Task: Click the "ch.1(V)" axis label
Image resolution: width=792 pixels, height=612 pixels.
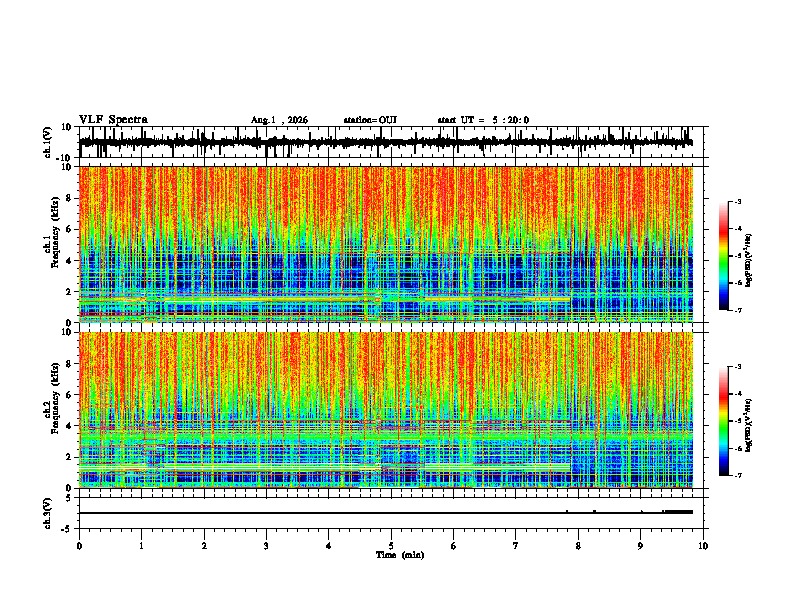Action: coord(47,142)
